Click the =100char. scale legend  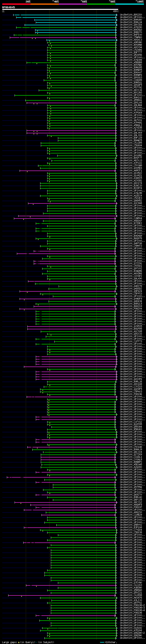[109, 642]
